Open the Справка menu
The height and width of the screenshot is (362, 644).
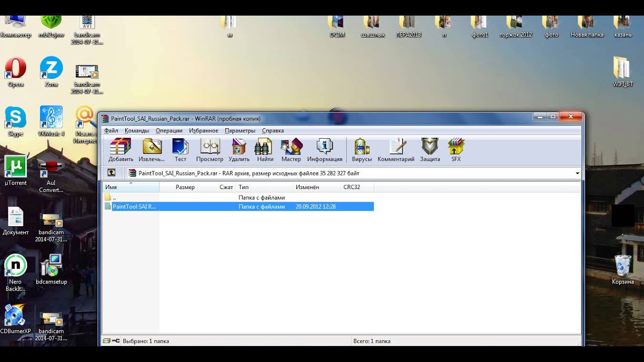[273, 131]
